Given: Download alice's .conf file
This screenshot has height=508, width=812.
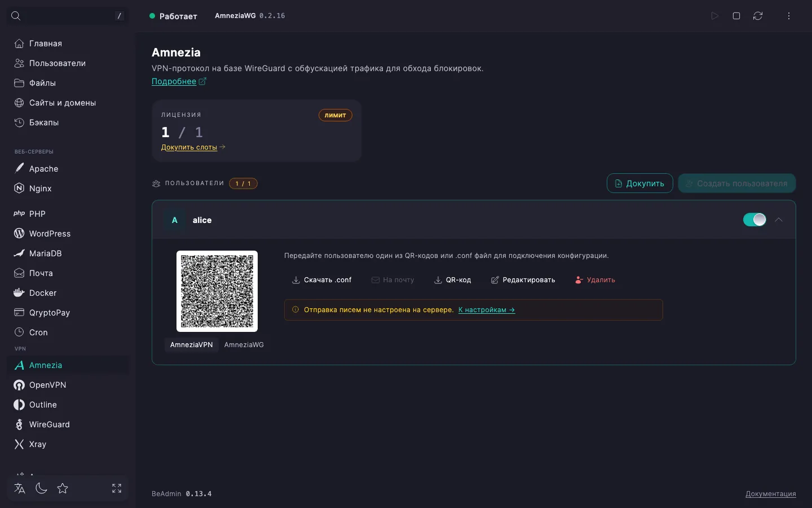Looking at the screenshot, I should point(321,280).
